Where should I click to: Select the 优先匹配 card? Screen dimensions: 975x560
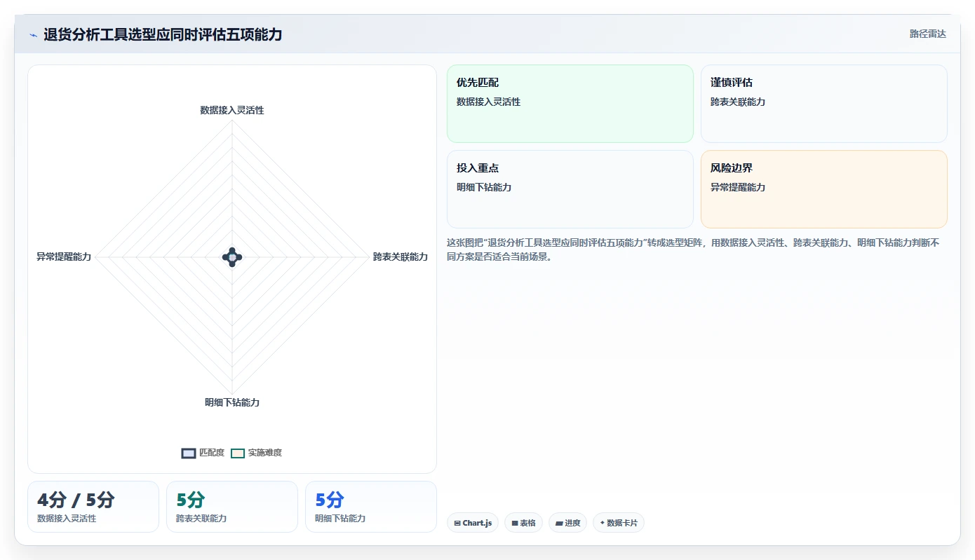pos(570,104)
